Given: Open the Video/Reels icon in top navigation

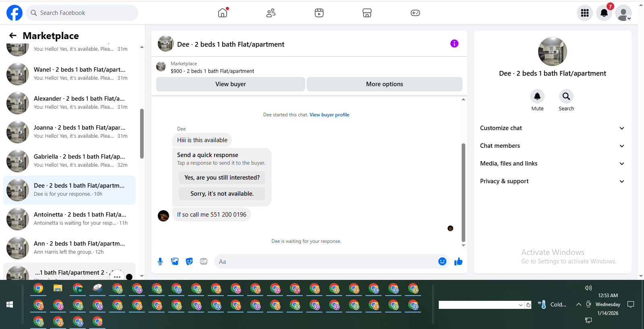Looking at the screenshot, I should tap(319, 13).
